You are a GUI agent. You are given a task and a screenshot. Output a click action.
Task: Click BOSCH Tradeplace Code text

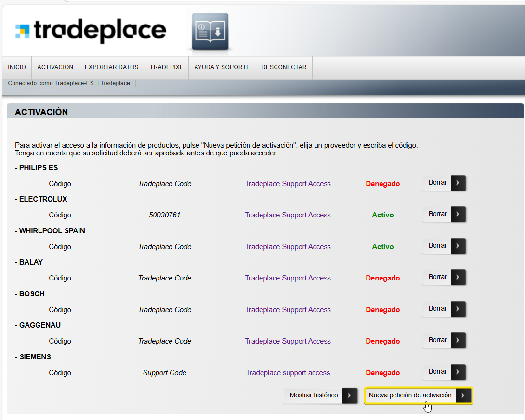(x=164, y=310)
